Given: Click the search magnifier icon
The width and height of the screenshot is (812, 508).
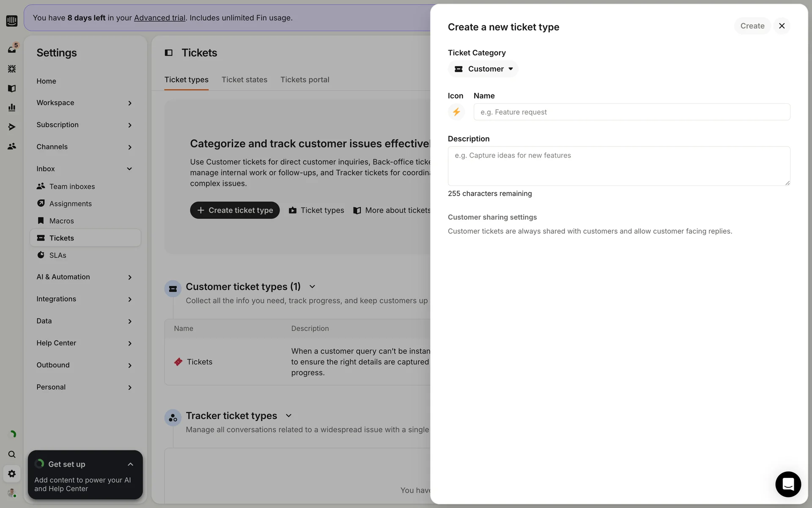Looking at the screenshot, I should tap(12, 454).
